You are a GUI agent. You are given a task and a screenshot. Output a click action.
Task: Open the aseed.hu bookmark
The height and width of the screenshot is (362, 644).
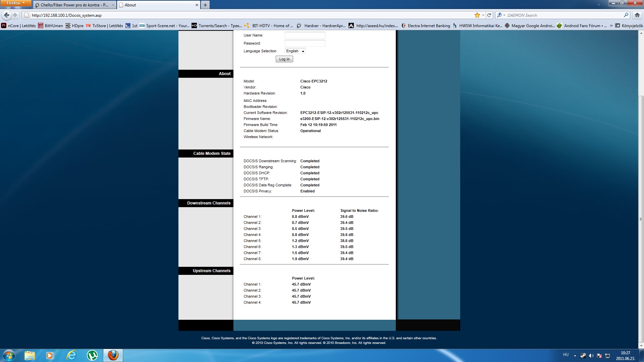point(373,25)
